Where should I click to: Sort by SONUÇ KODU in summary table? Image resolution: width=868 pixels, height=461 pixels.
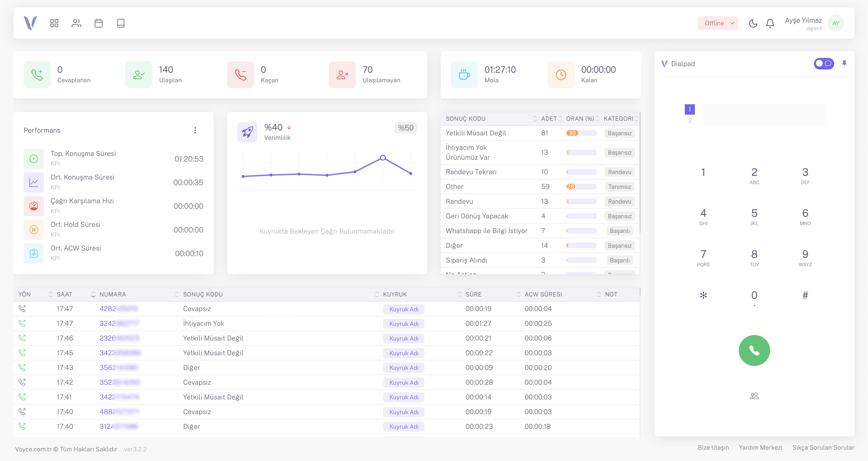click(534, 119)
